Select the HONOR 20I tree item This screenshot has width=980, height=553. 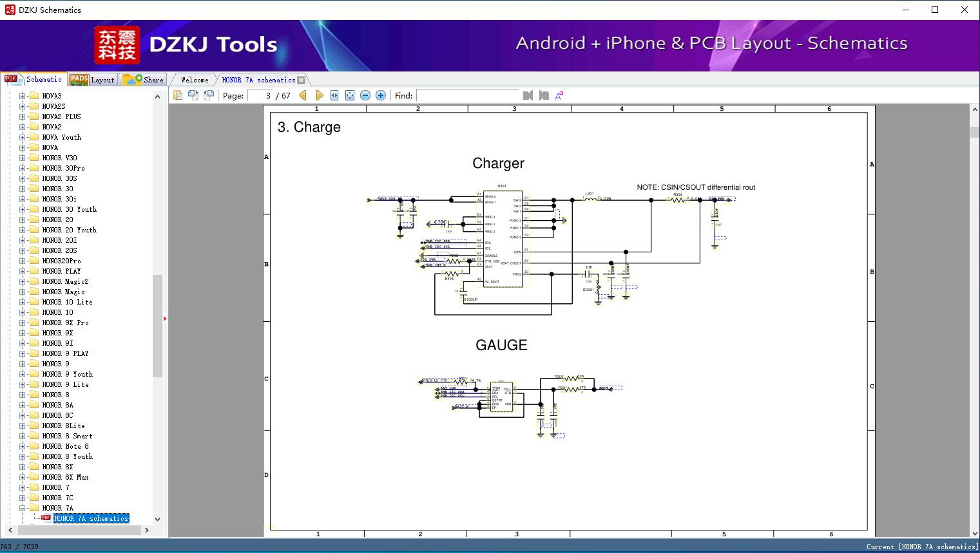(59, 240)
